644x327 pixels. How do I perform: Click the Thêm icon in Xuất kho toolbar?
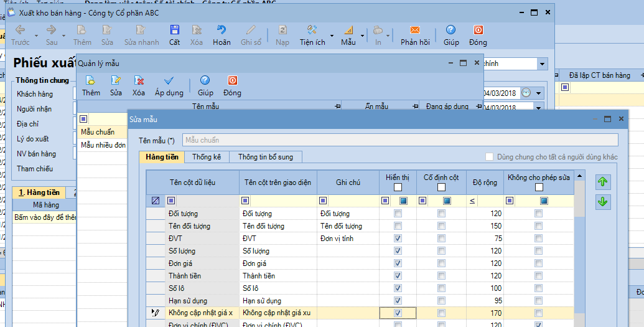[x=82, y=30]
